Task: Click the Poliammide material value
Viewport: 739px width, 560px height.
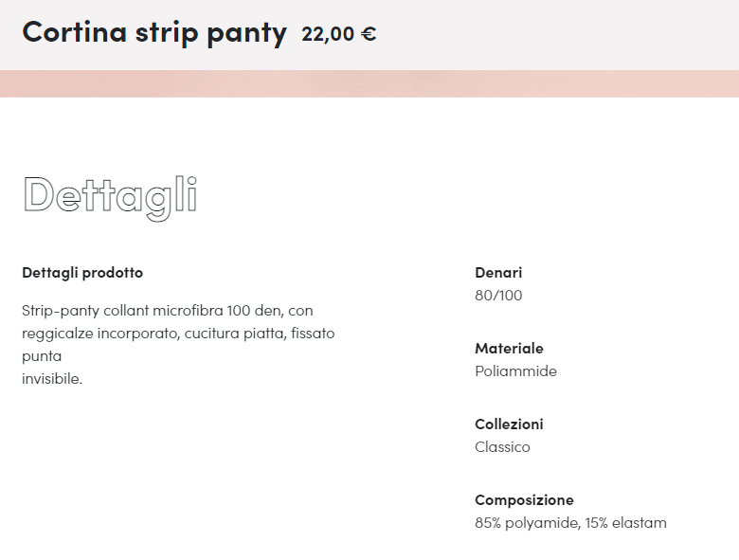Action: coord(515,371)
